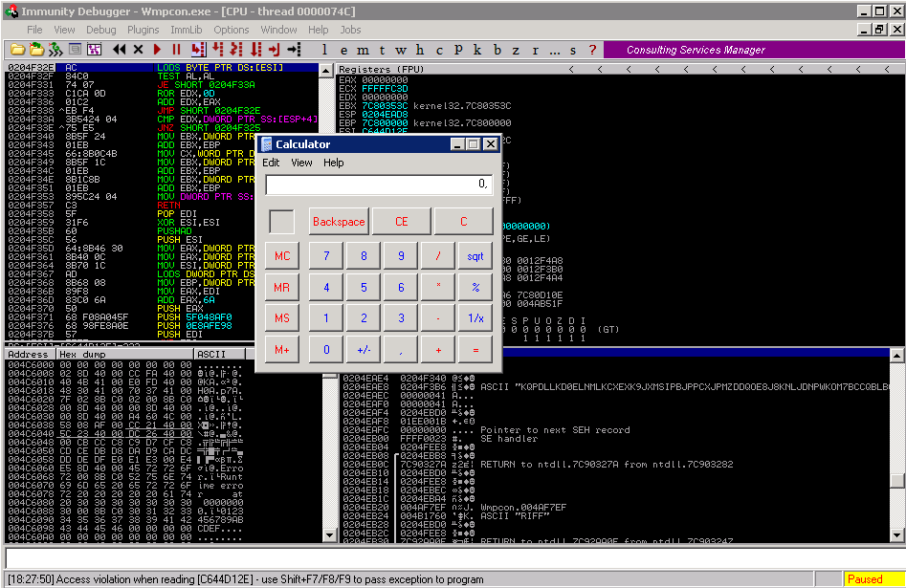Restart program with the rewind icon

tap(119, 50)
